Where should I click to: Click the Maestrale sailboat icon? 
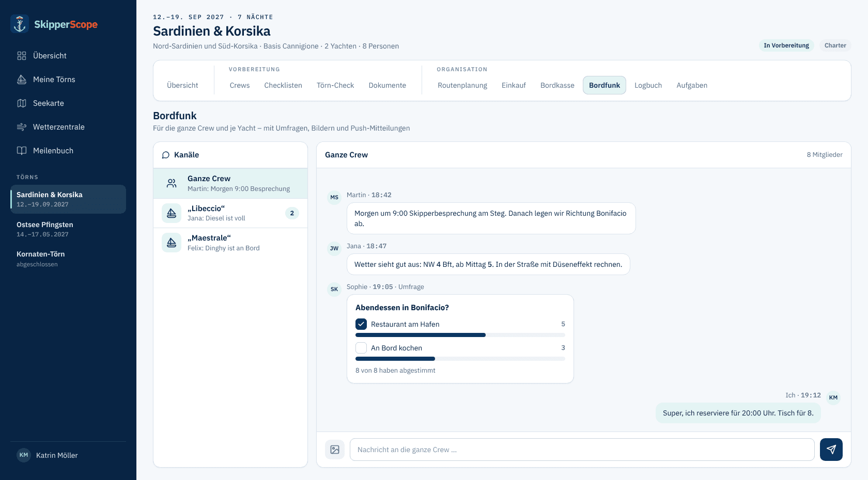172,243
